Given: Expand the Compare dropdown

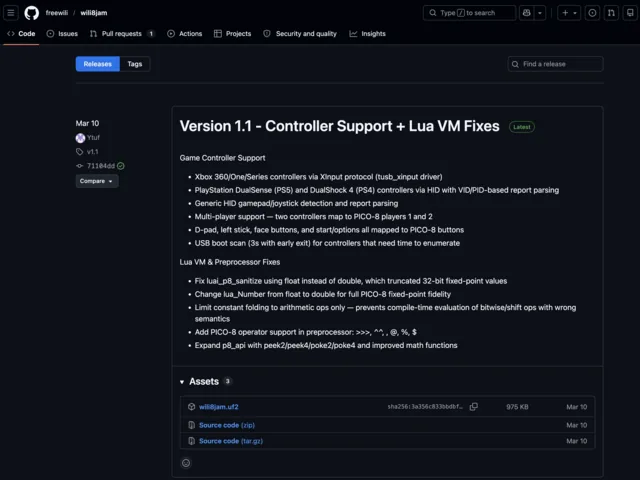Looking at the screenshot, I should 97,181.
